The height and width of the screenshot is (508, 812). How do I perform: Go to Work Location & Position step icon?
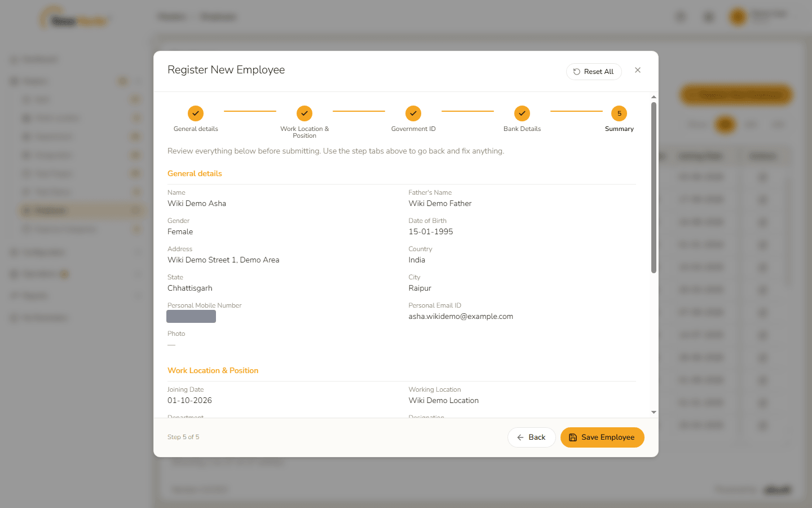click(x=304, y=113)
